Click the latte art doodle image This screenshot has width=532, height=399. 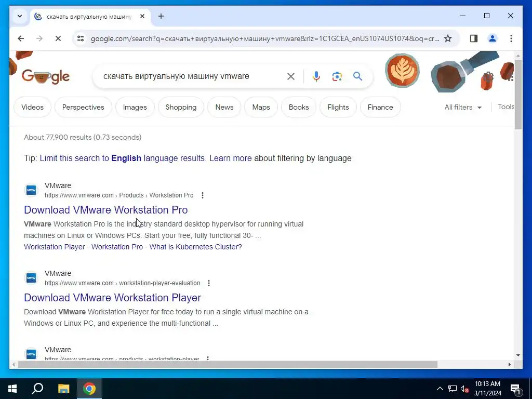pyautogui.click(x=403, y=71)
